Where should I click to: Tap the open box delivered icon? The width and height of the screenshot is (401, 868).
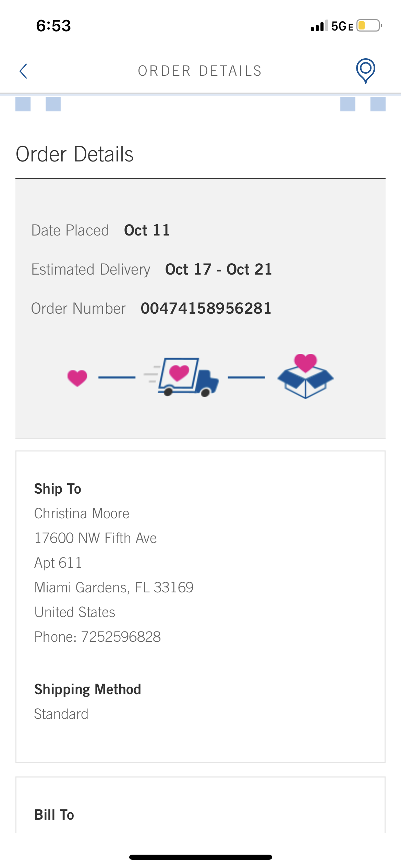coord(305,376)
